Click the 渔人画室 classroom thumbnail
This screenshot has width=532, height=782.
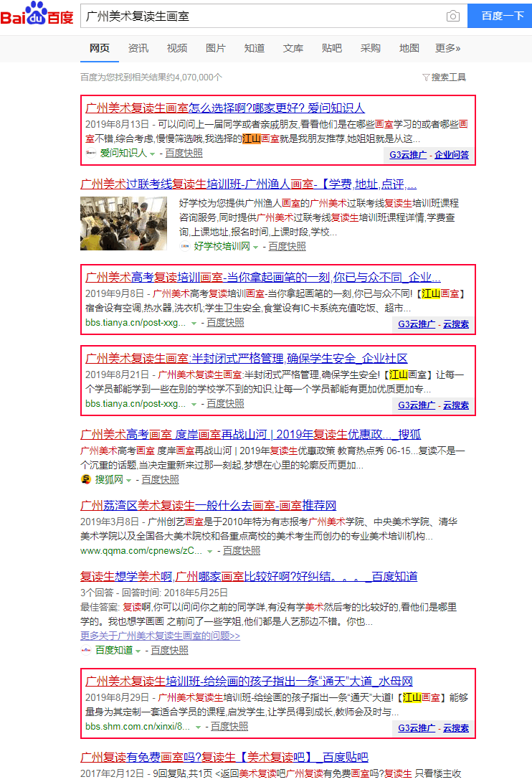[x=123, y=223]
